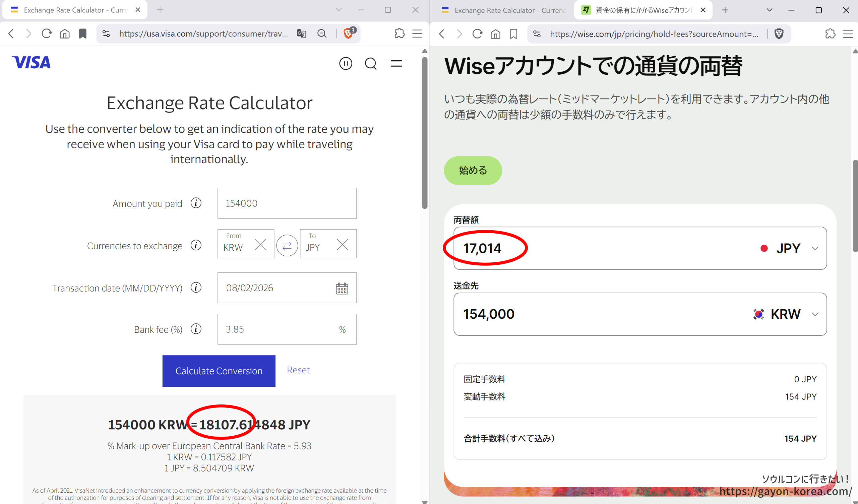Reload the Visa calculator page
Image resolution: width=858 pixels, height=504 pixels.
click(47, 34)
